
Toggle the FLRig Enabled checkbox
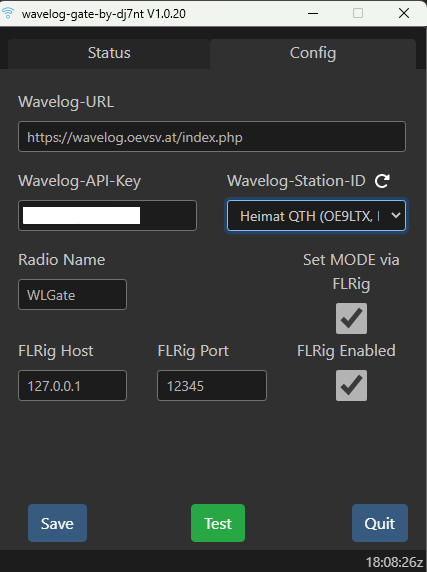pyautogui.click(x=351, y=386)
